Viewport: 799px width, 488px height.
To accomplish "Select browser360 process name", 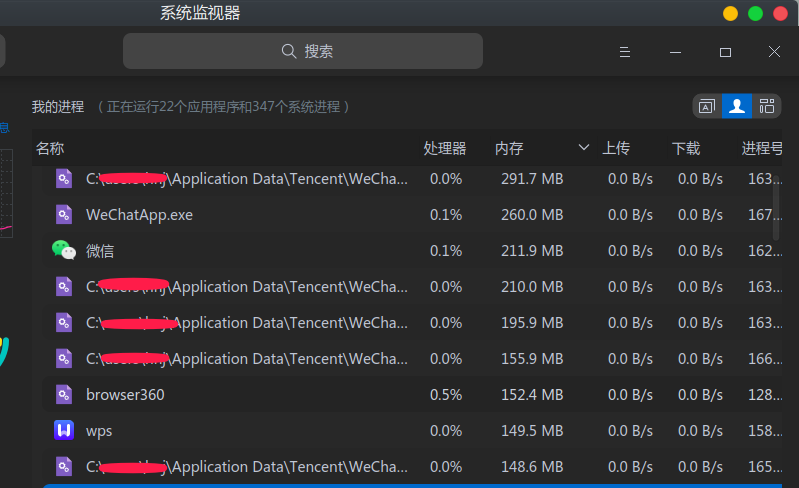I will [x=125, y=395].
